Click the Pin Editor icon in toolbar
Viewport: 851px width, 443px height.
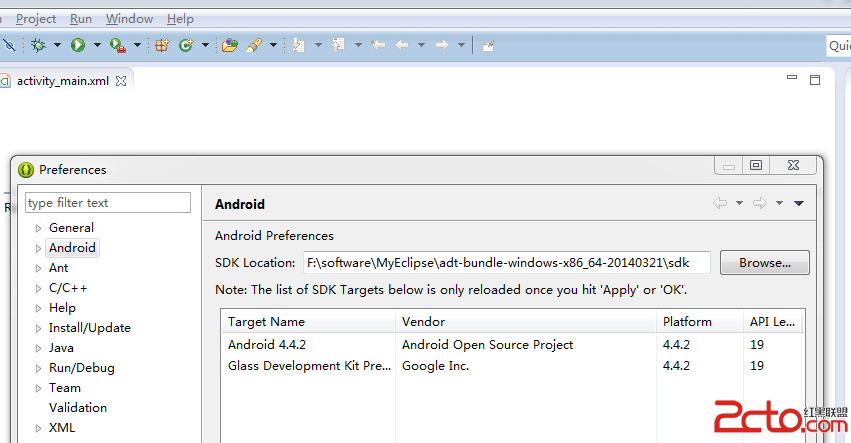(488, 46)
